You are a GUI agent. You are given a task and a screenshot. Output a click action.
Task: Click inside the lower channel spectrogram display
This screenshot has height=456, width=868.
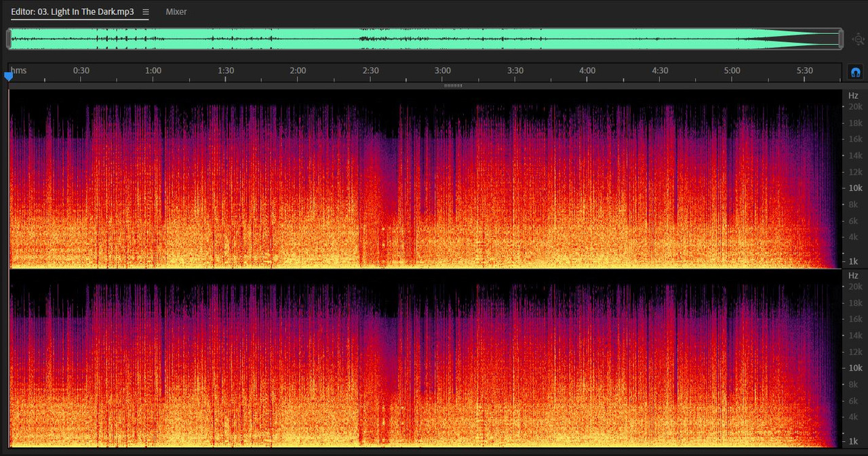(425, 359)
